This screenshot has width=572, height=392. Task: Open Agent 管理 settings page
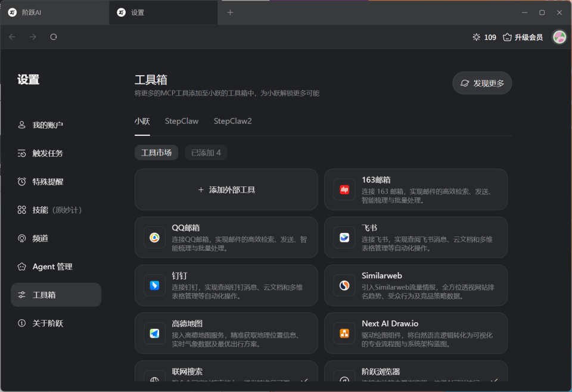tap(56, 266)
